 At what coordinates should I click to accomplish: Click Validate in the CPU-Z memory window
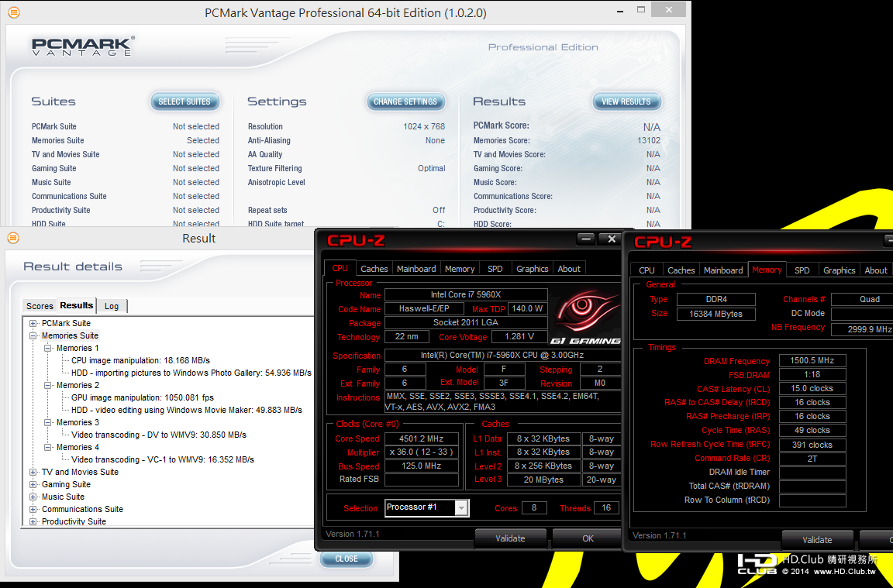(x=817, y=540)
